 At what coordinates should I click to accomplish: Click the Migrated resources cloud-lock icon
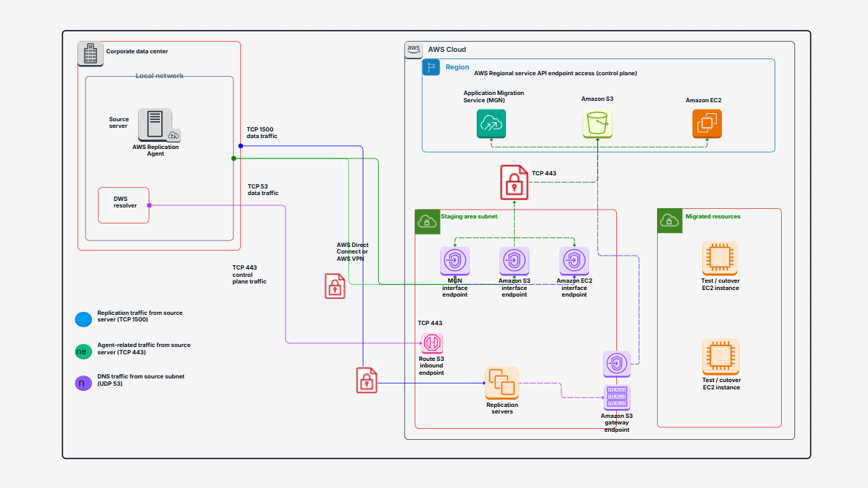point(670,221)
